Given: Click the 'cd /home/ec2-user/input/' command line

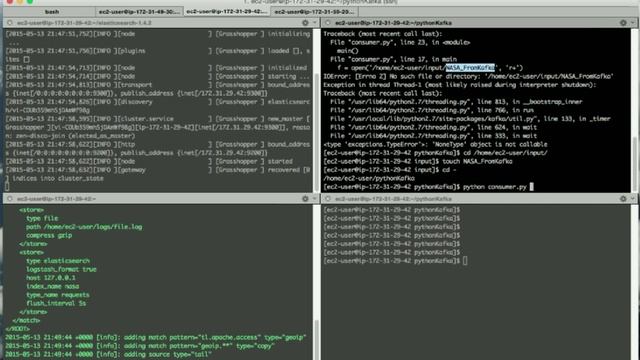Looking at the screenshot, I should click(x=436, y=153).
